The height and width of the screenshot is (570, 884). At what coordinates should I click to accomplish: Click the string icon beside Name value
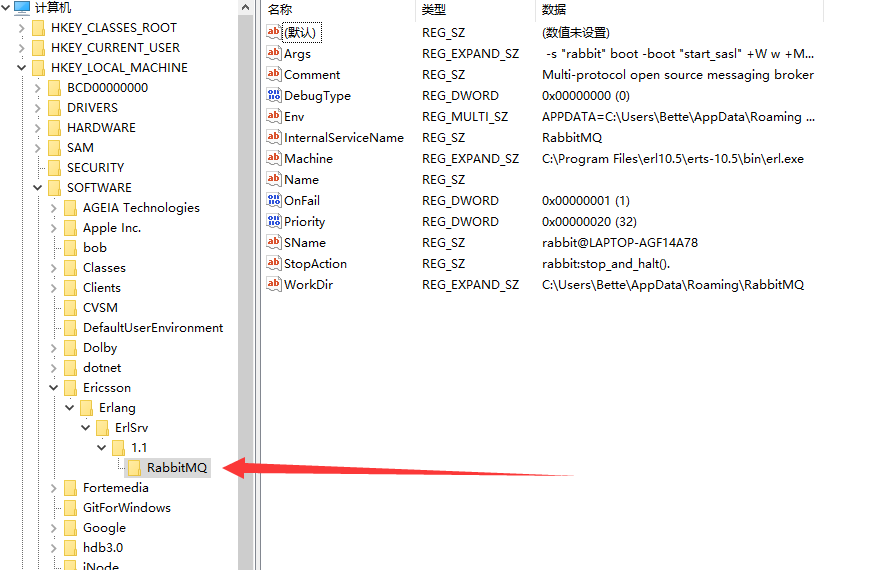(x=273, y=179)
